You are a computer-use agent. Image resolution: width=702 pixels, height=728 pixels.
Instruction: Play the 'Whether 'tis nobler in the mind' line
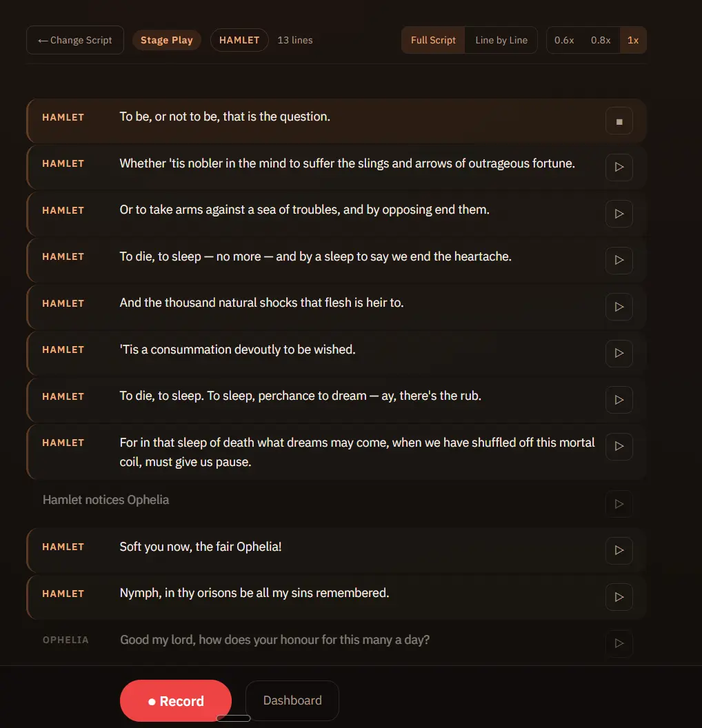click(x=619, y=167)
